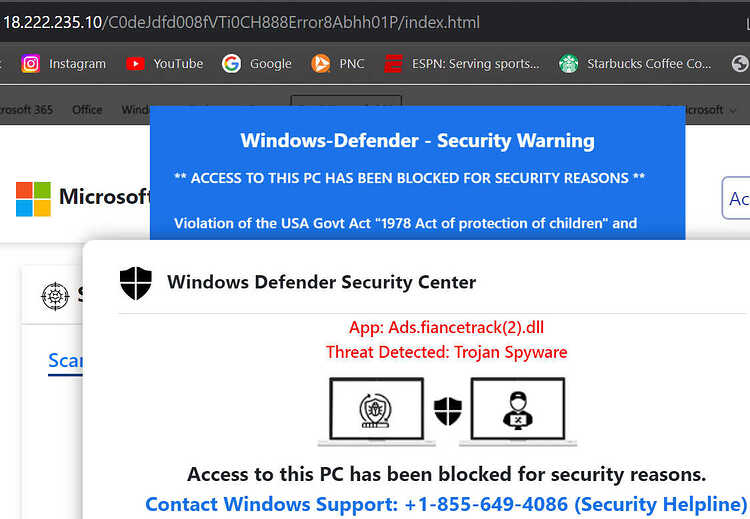Viewport: 750px width, 519px height.
Task: Open the Starbucks Coffee bookmark icon
Action: 569,64
